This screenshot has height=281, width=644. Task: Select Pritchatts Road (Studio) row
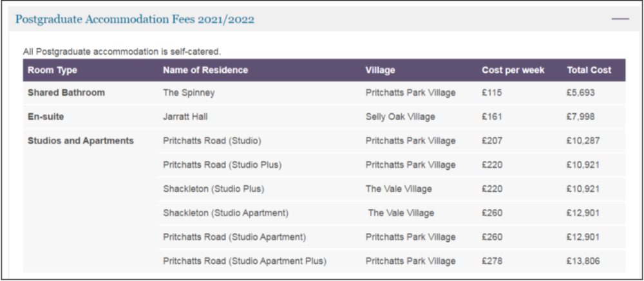tap(212, 141)
